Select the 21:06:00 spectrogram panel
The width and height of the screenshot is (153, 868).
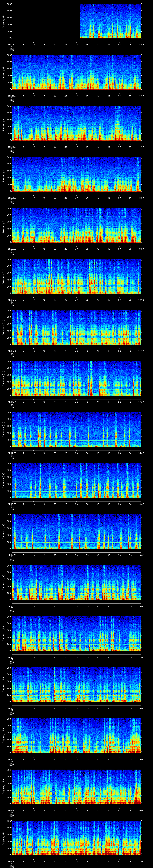77,123
